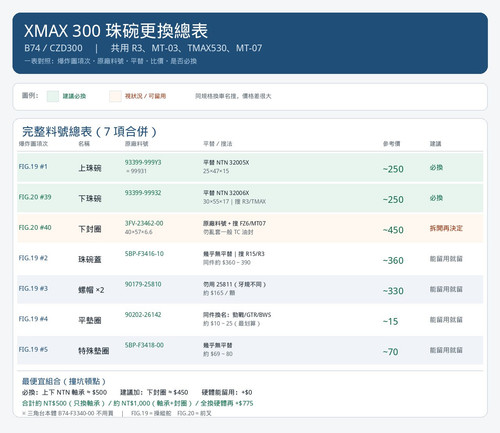Screen dimensions: 500x433
Task: Select the title XMAX 300 珠碗更換總表
Action: 116,31
